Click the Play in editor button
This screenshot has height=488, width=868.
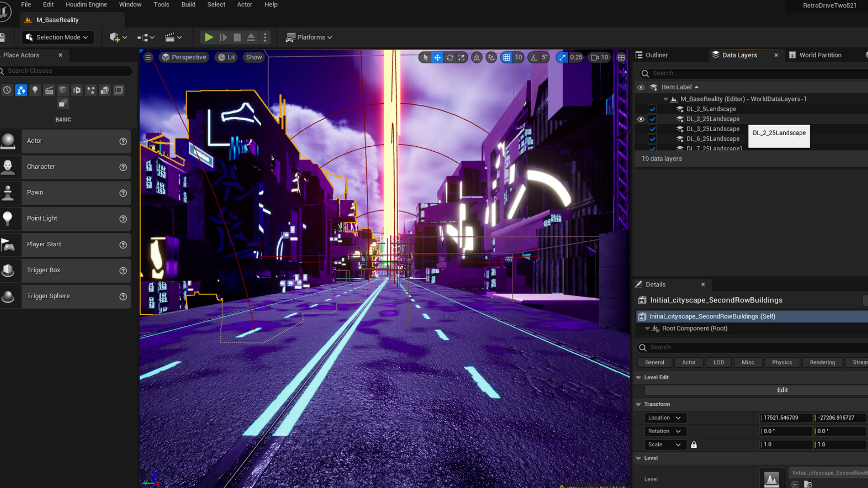click(x=208, y=38)
